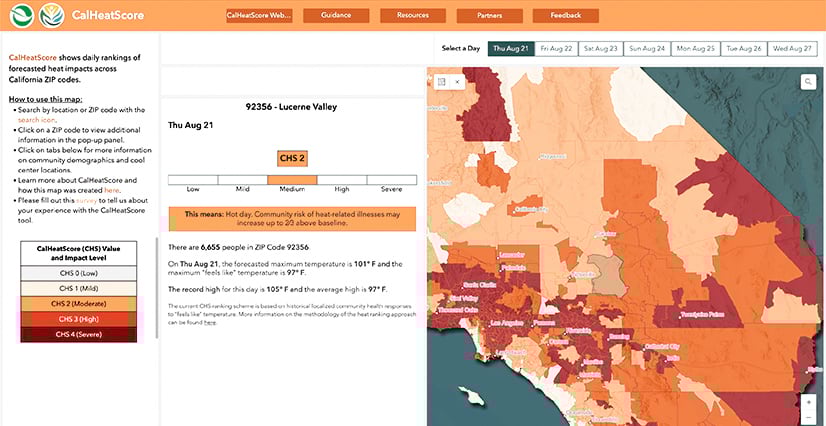Open the map search magnifier icon
This screenshot has width=826, height=426.
(x=808, y=82)
